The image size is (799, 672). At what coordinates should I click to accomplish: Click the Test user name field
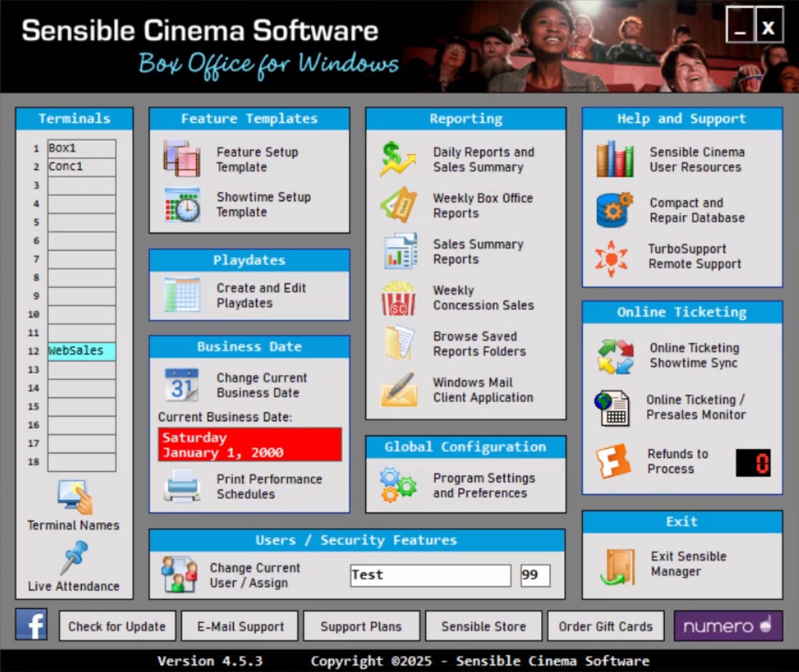coord(430,576)
